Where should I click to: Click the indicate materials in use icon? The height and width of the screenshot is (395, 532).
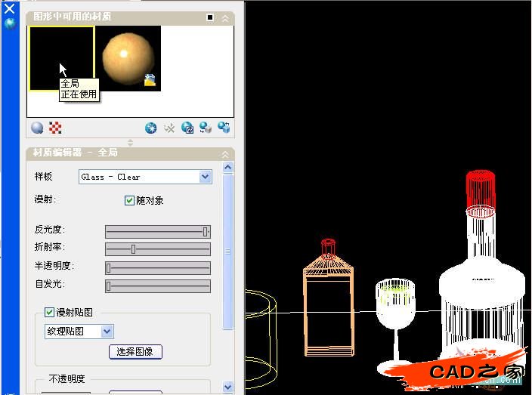pyautogui.click(x=187, y=128)
